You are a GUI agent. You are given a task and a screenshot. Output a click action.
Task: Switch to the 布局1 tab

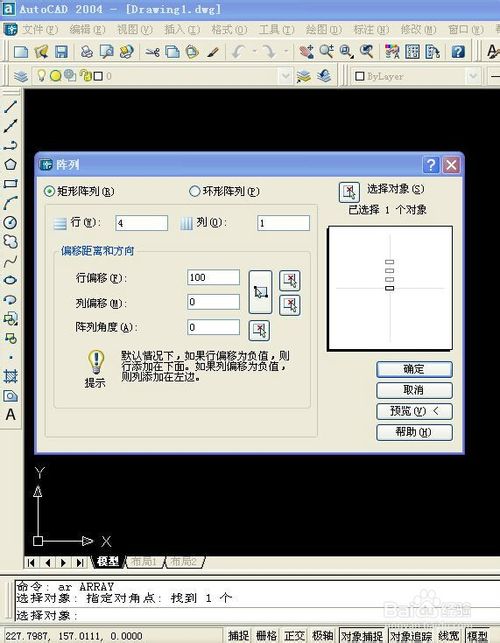click(x=144, y=561)
